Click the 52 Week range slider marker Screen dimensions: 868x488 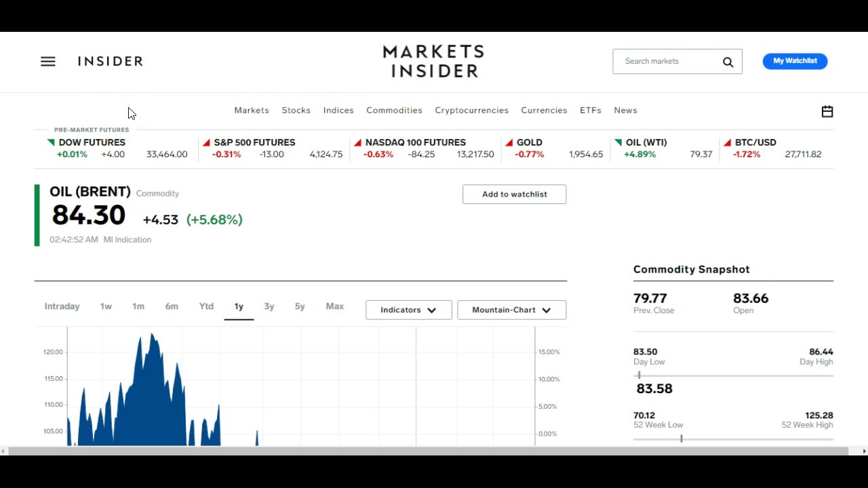(681, 439)
